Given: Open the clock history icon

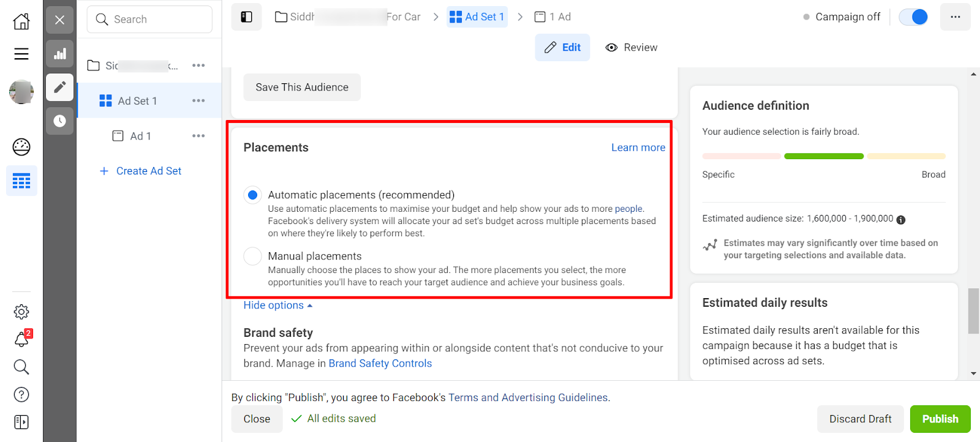Looking at the screenshot, I should click(59, 121).
